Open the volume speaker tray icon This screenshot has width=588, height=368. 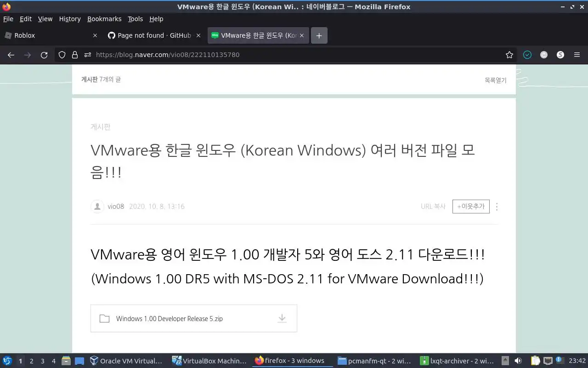518,361
